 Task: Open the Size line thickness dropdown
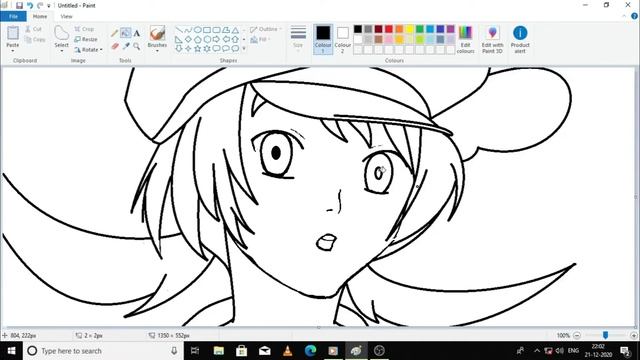pos(298,39)
